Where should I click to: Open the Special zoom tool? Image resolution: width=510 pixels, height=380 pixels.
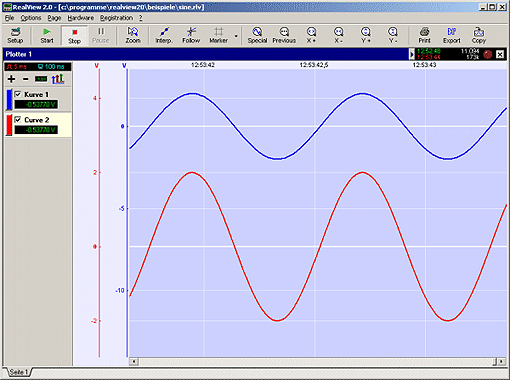[257, 35]
